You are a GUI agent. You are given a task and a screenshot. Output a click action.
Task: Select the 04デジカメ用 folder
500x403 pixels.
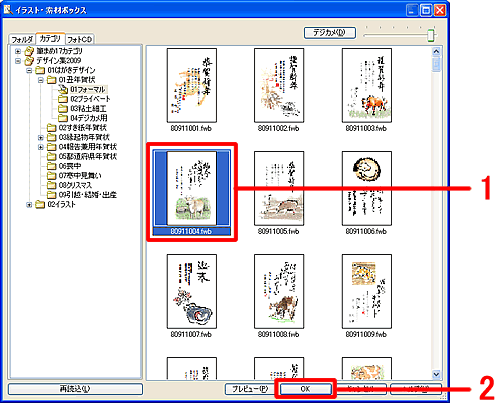(x=83, y=118)
